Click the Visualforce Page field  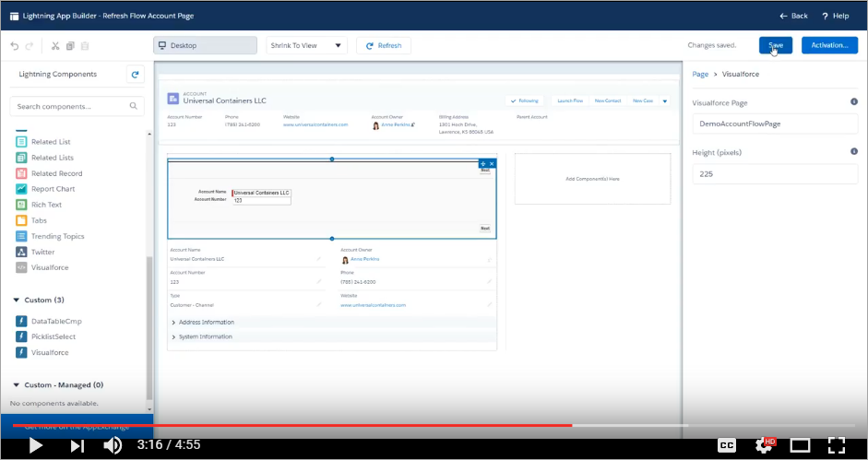775,124
